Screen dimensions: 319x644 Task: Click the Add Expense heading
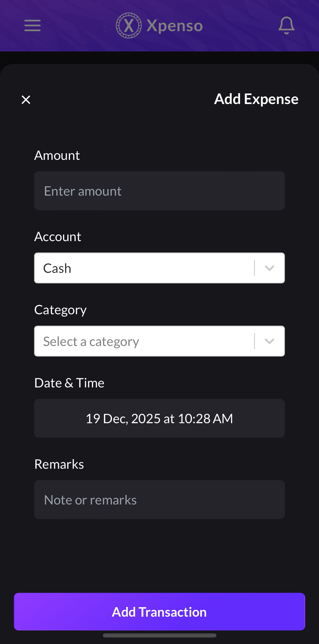coord(256,99)
